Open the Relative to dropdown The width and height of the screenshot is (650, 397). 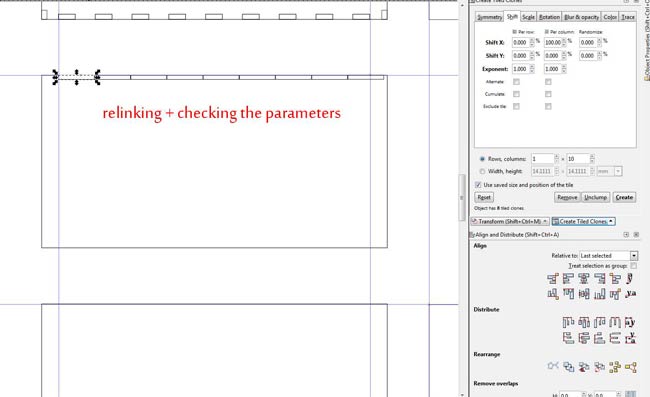click(608, 256)
